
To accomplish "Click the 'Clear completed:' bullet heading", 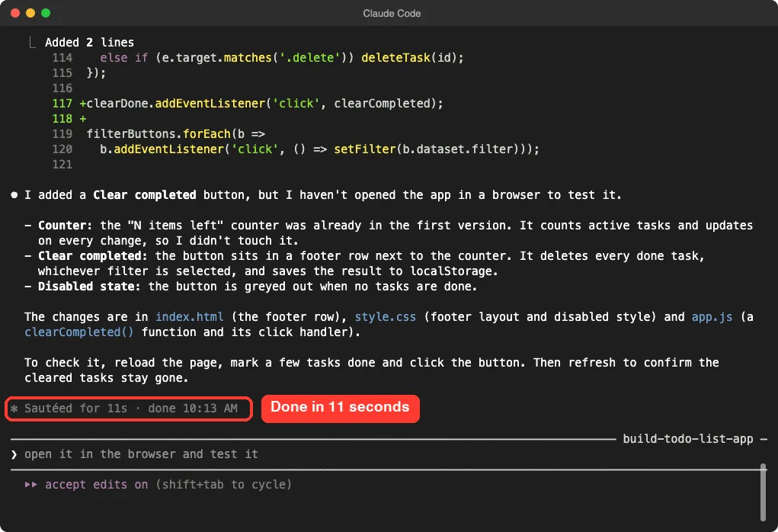I will 93,255.
